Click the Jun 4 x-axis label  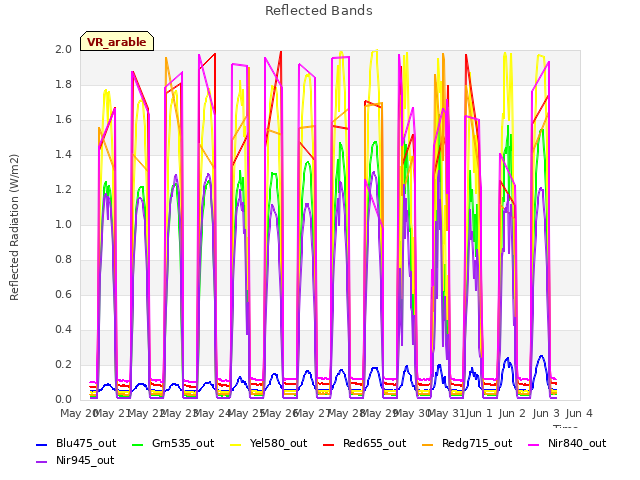579,413
